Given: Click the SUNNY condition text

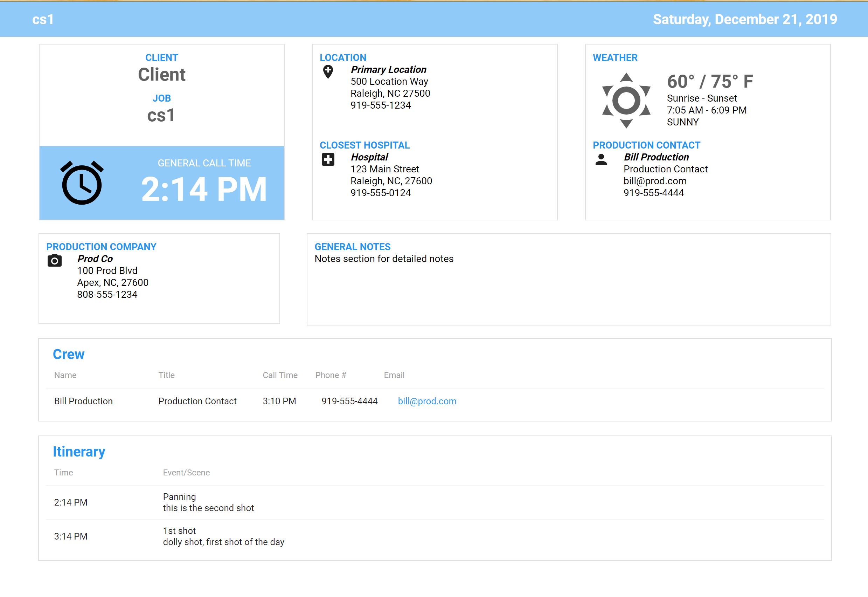Looking at the screenshot, I should click(682, 122).
